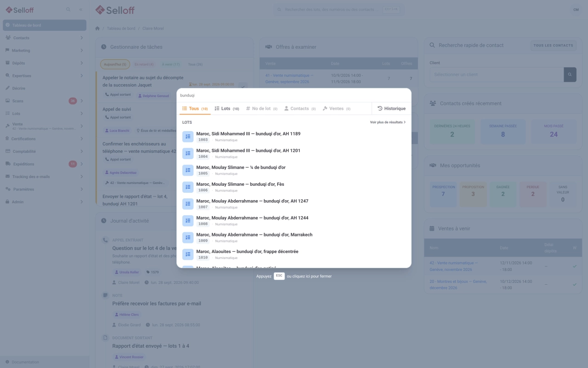The image size is (588, 368).
Task: Open the CM user avatar
Action: coord(576,10)
